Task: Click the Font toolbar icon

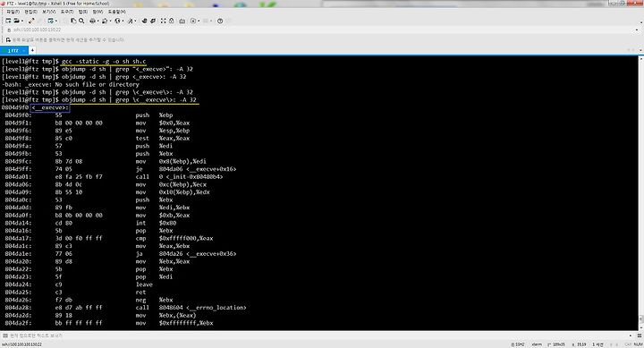Action: point(131,21)
